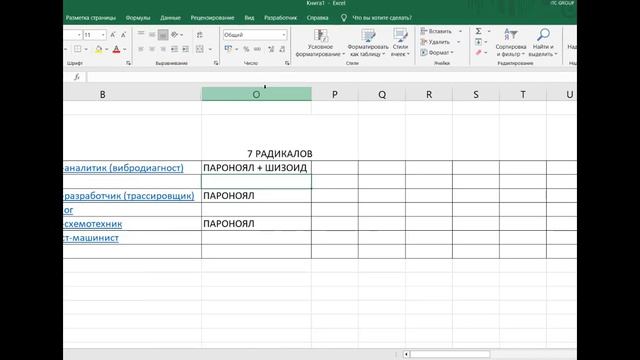Click the Удалить cells button
The width and height of the screenshot is (640, 360).
(435, 42)
